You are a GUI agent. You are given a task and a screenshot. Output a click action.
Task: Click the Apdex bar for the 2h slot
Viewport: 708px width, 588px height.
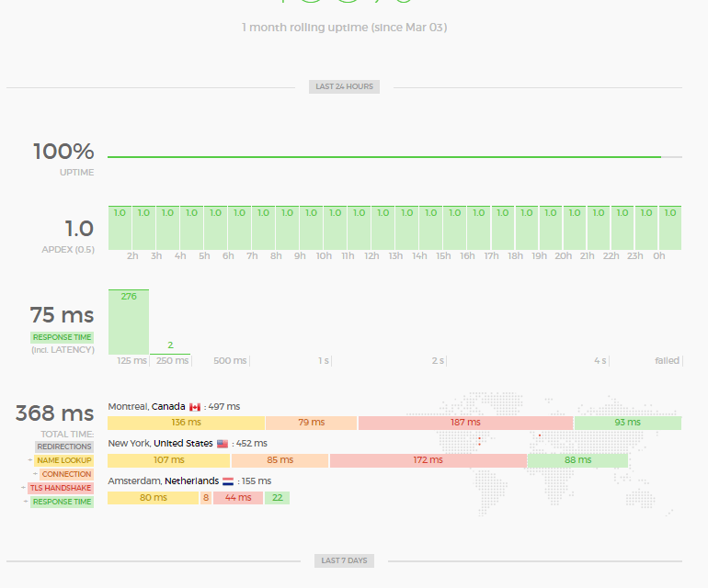[143, 228]
